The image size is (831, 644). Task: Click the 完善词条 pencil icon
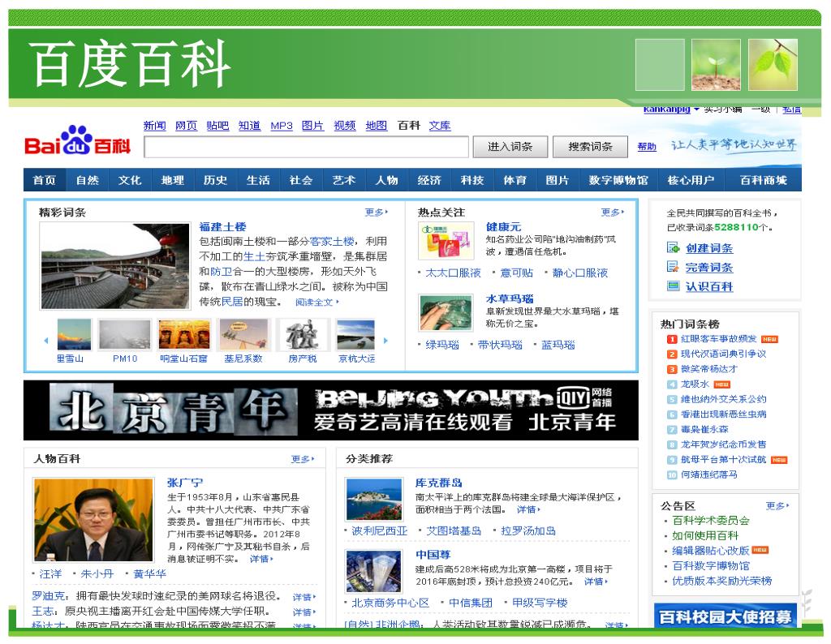click(673, 266)
